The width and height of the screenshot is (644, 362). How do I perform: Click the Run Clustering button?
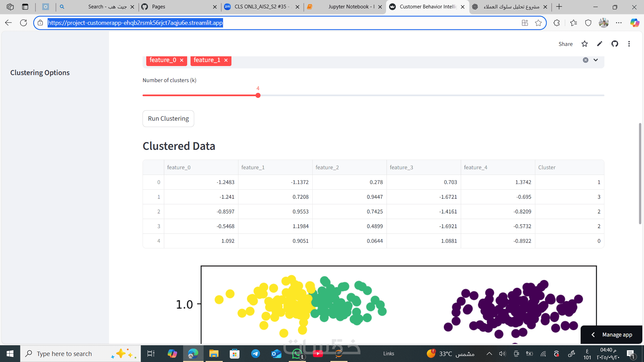[x=168, y=119]
